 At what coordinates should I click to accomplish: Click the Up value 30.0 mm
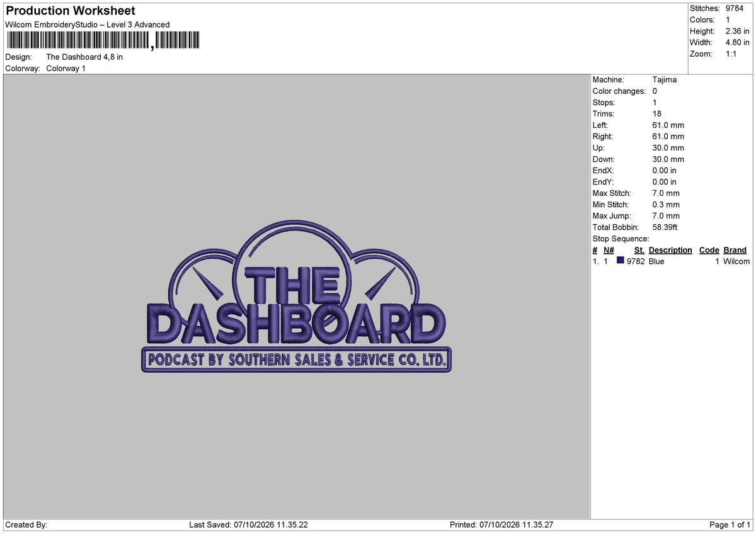668,147
